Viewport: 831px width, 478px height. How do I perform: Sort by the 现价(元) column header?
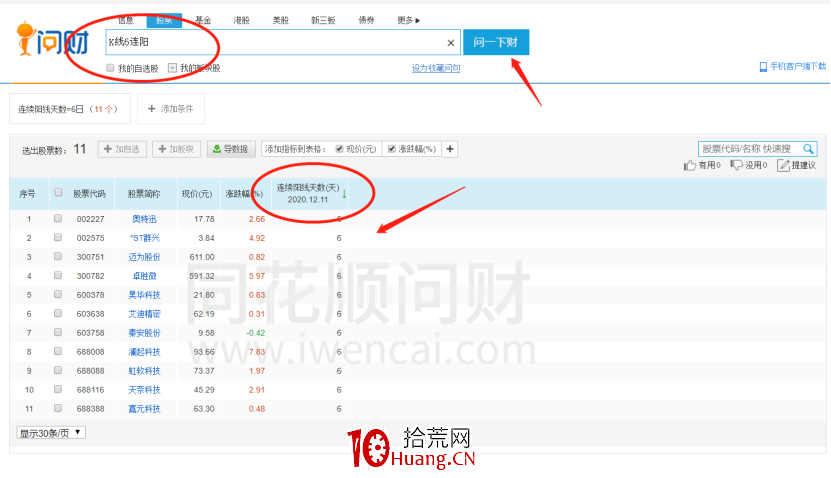tap(197, 194)
